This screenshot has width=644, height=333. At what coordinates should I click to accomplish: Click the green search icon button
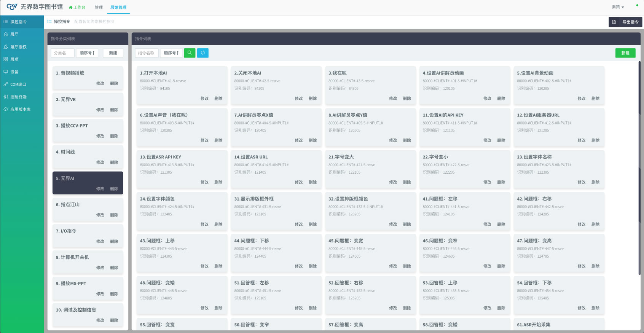[190, 53]
